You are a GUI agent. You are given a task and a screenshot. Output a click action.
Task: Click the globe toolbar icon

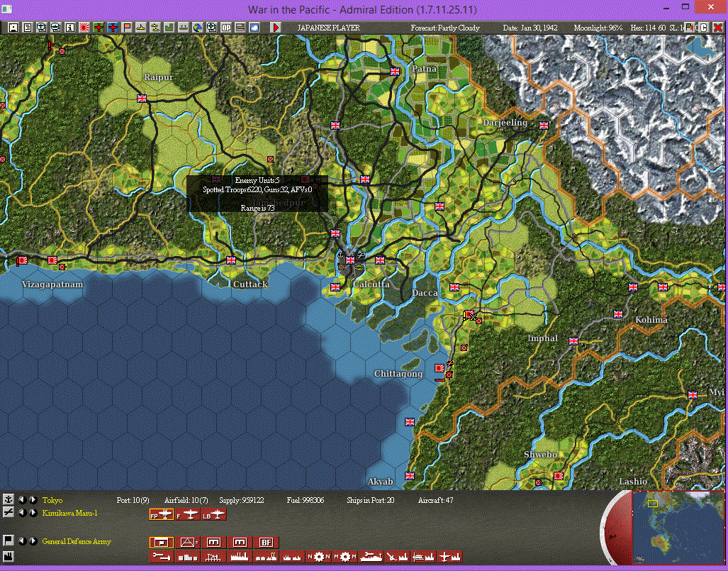[x=198, y=28]
